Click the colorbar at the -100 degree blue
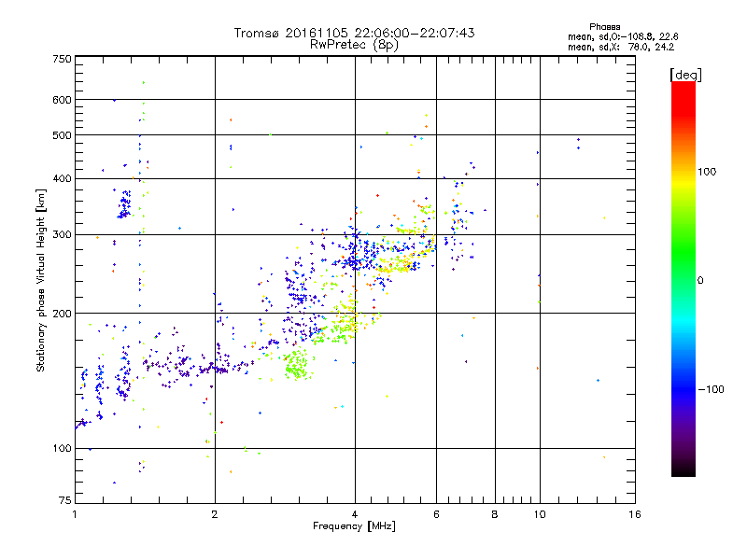747x560 pixels. pos(684,389)
